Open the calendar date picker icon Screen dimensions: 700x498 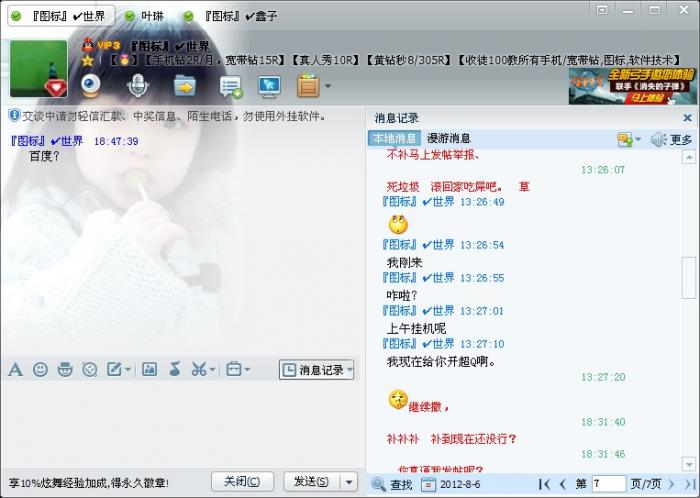click(428, 484)
